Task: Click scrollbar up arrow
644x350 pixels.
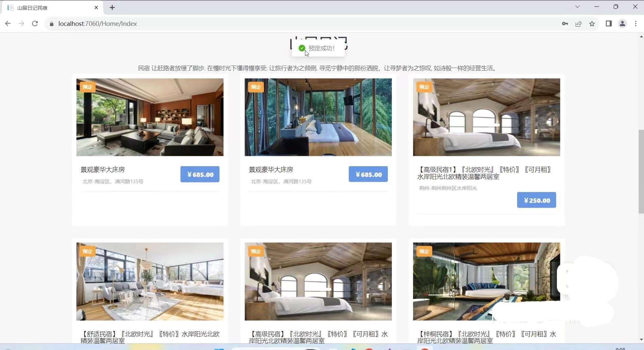Action: click(641, 36)
